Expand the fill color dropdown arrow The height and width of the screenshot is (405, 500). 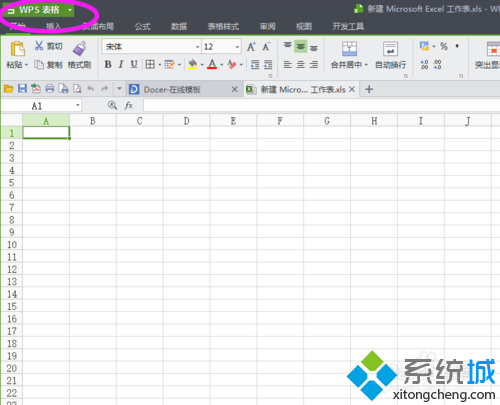click(x=202, y=65)
